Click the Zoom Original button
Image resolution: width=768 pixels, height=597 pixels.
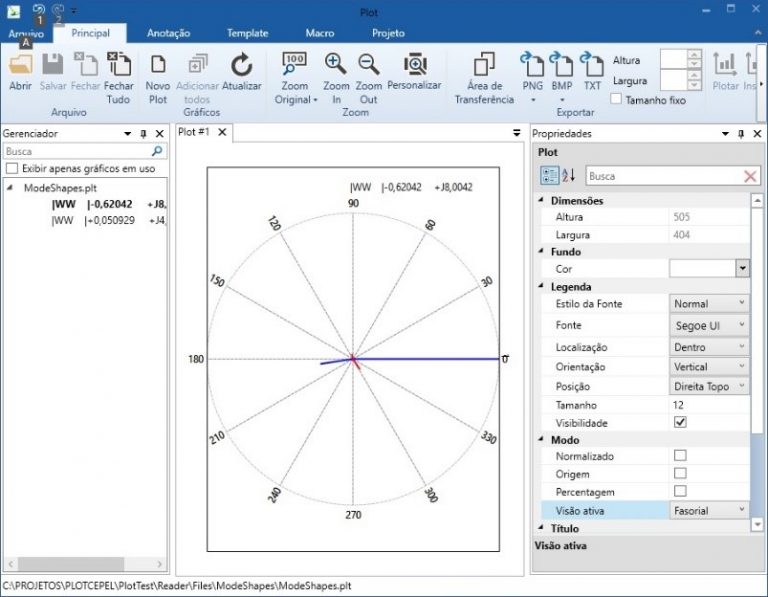295,66
